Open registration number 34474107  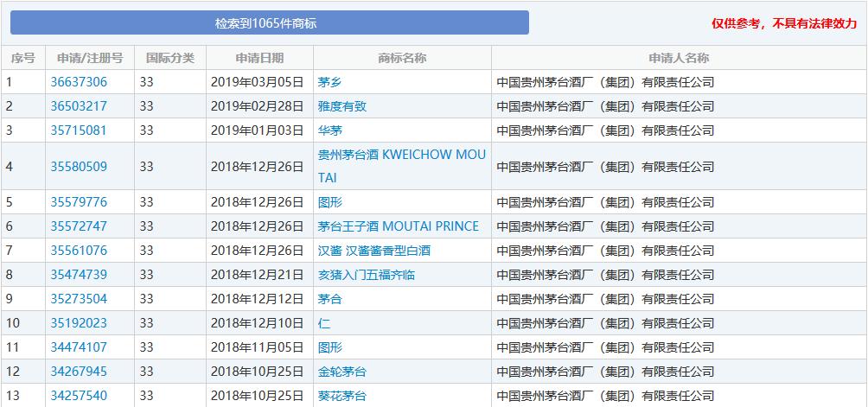click(79, 347)
